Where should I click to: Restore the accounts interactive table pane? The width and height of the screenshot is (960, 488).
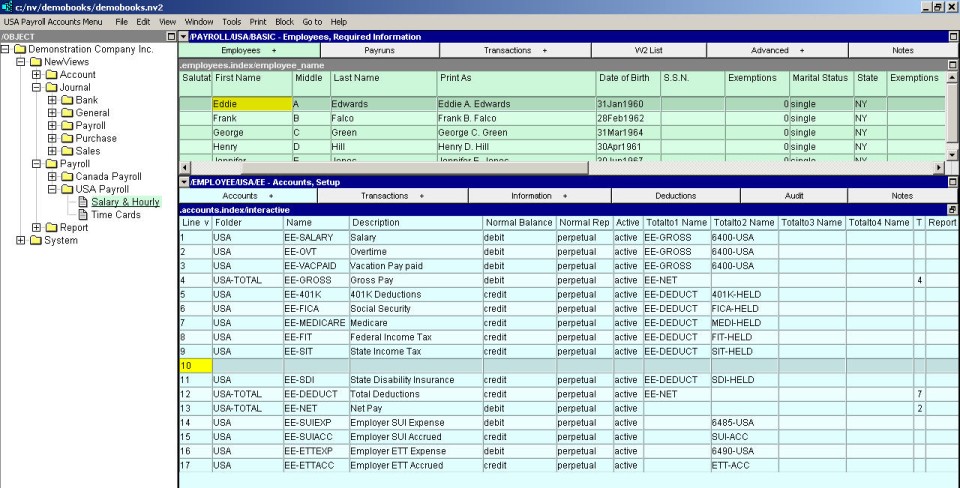(952, 209)
